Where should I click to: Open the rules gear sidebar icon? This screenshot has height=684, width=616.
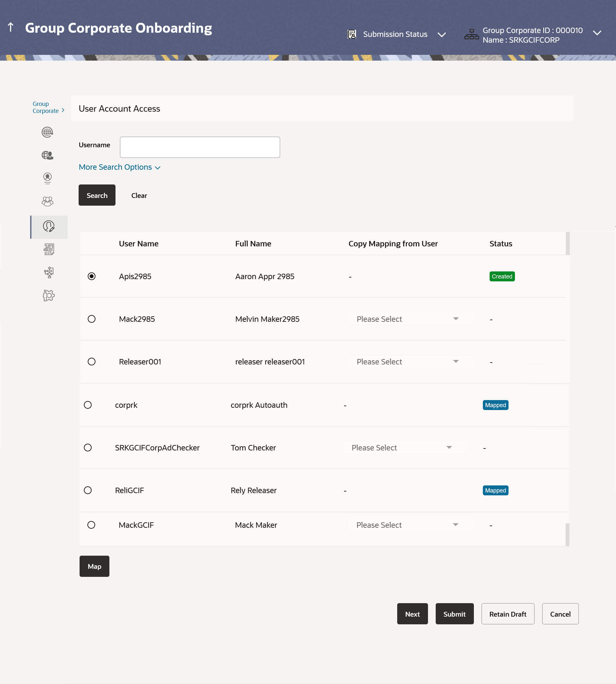[x=49, y=295]
